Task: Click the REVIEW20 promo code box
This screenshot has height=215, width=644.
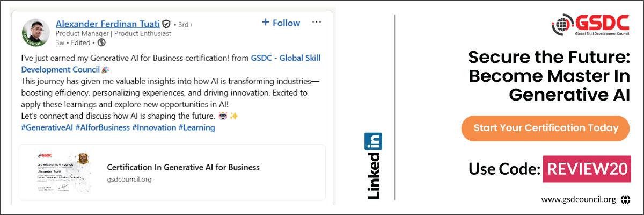Action: click(x=587, y=169)
